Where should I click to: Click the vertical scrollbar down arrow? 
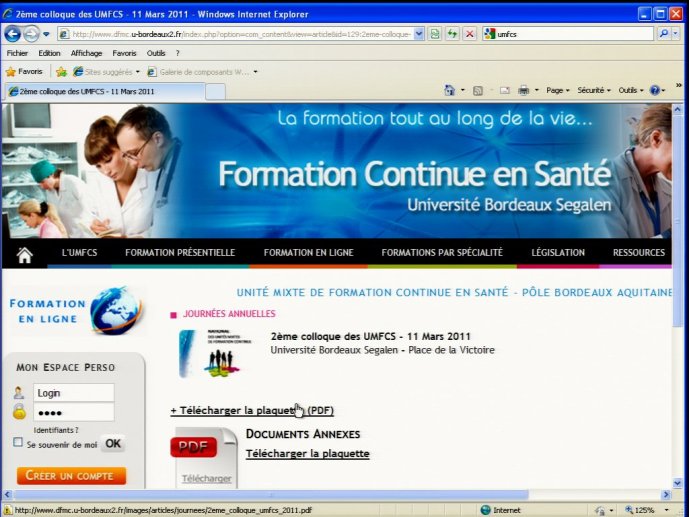pos(677,483)
